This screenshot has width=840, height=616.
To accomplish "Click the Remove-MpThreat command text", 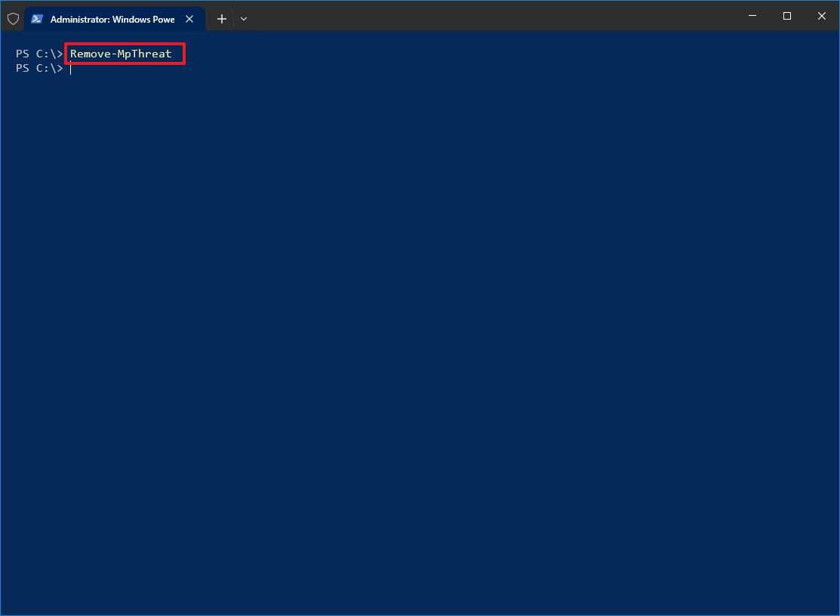I will (121, 54).
